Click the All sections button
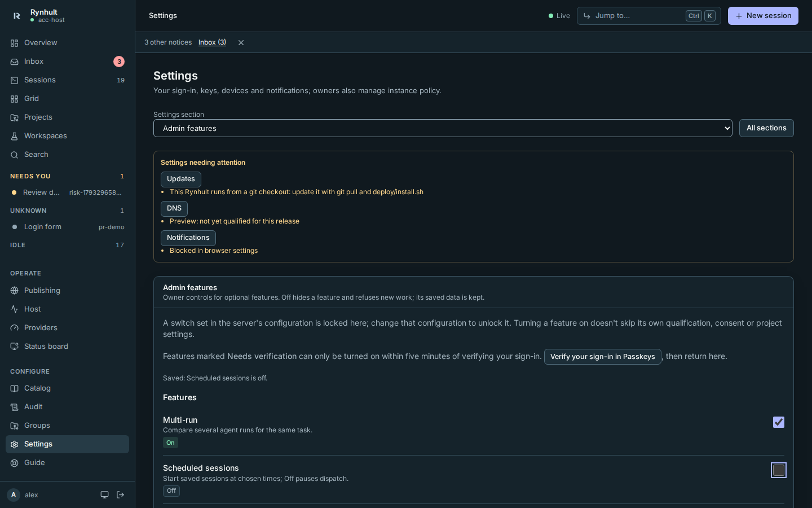Screen dimensions: 812x508 pyautogui.click(x=766, y=128)
